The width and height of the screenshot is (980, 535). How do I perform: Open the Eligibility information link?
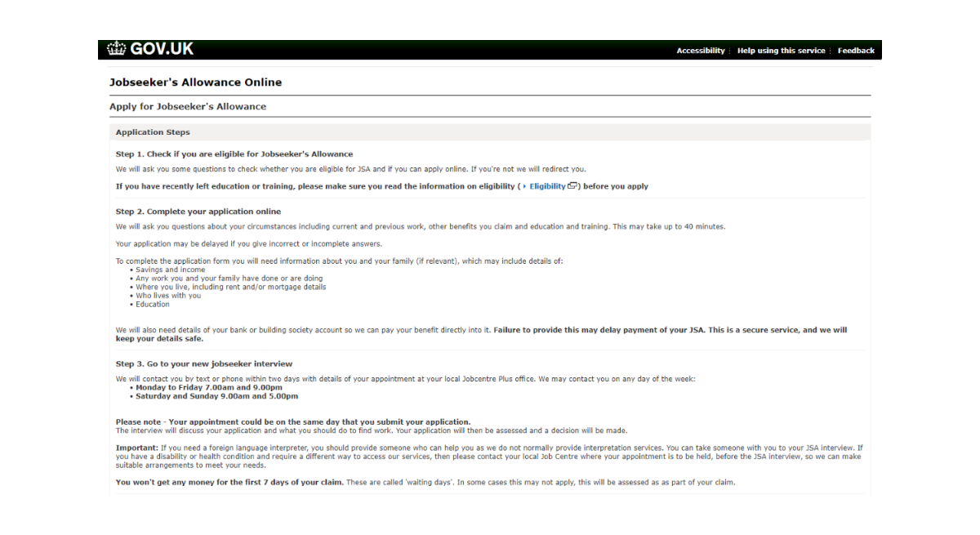tap(547, 186)
